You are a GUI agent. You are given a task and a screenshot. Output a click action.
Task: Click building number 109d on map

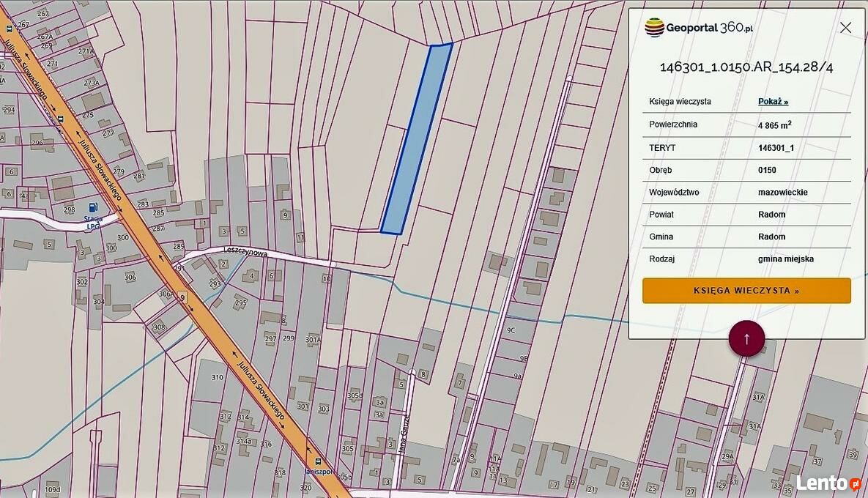tap(52, 489)
